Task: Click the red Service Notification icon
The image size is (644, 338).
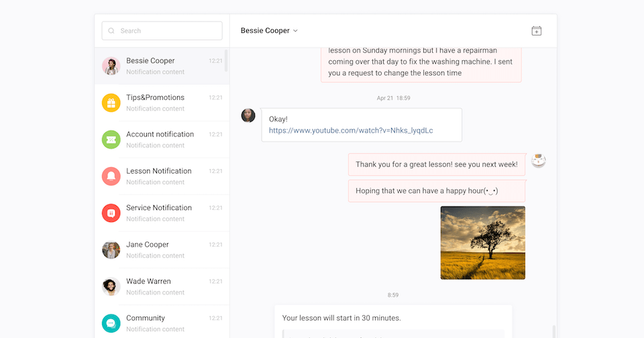Action: pyautogui.click(x=111, y=213)
